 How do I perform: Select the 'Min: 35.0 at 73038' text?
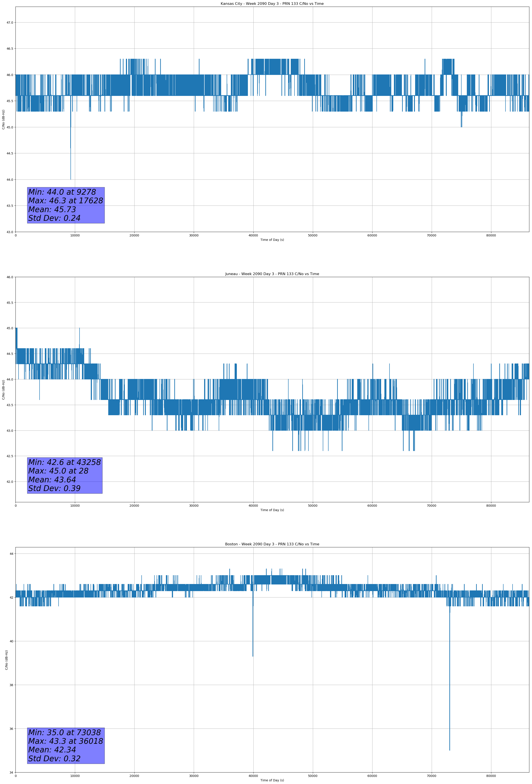point(65,732)
